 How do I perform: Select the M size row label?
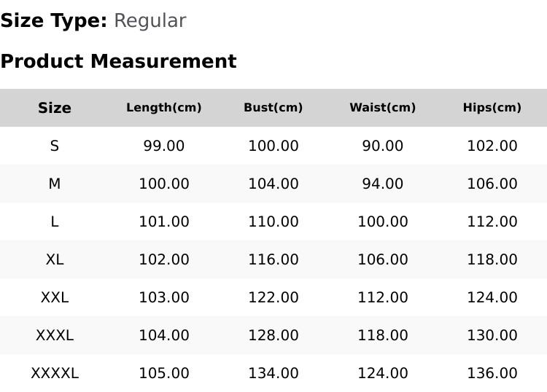pos(55,184)
